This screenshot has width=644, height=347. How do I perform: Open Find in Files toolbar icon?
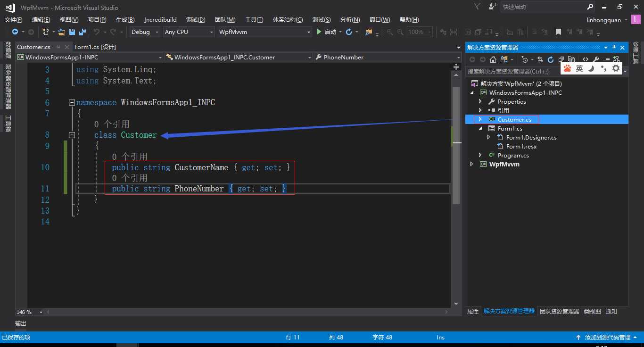[x=369, y=32]
